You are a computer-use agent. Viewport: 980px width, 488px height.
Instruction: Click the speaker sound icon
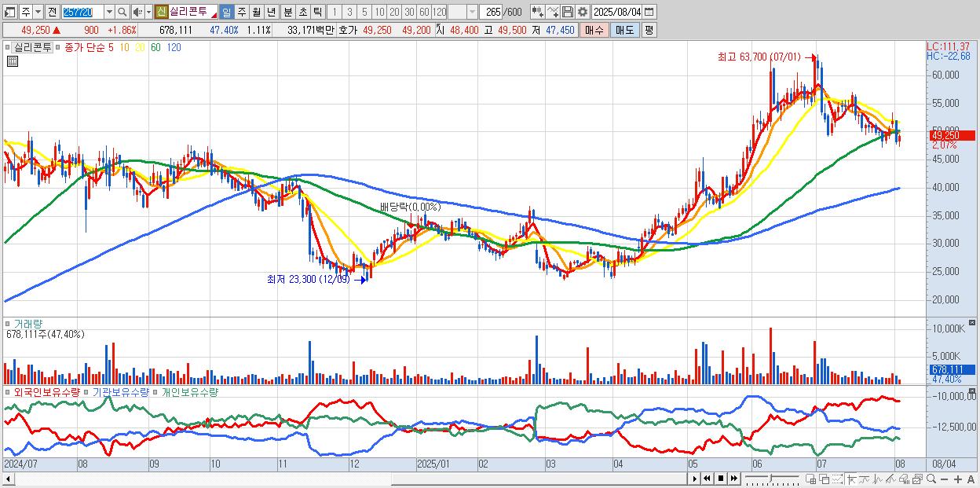coord(137,12)
